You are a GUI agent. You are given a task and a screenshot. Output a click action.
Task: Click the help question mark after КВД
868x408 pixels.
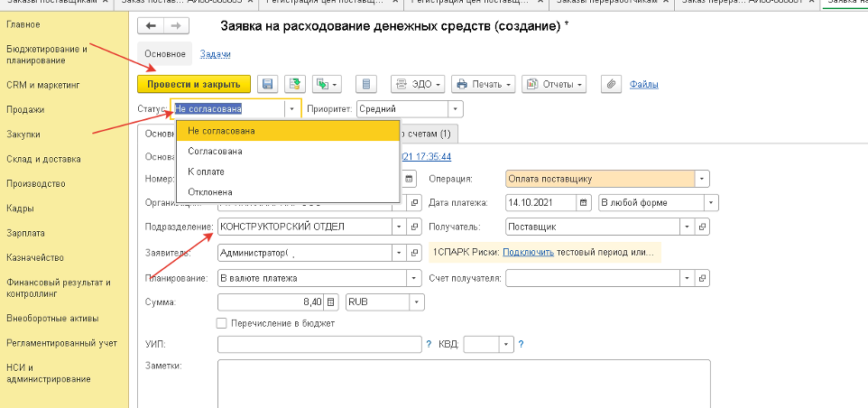[x=521, y=344]
